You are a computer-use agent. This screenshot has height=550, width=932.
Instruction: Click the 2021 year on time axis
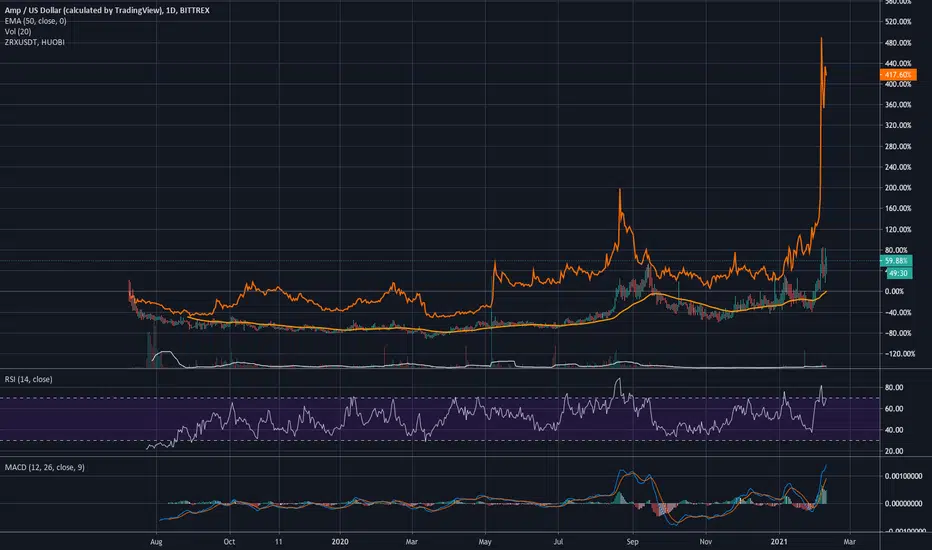click(x=779, y=542)
